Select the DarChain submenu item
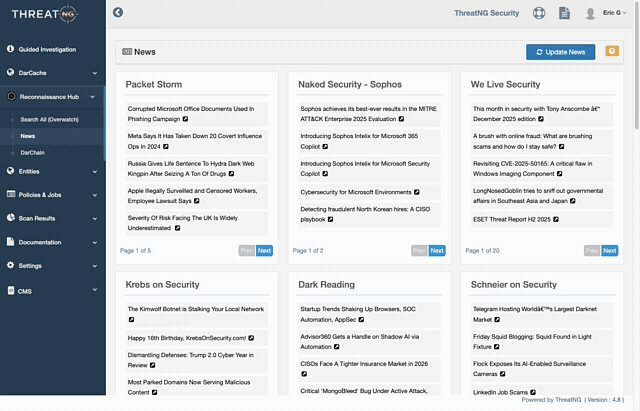The width and height of the screenshot is (640, 411). (x=32, y=153)
